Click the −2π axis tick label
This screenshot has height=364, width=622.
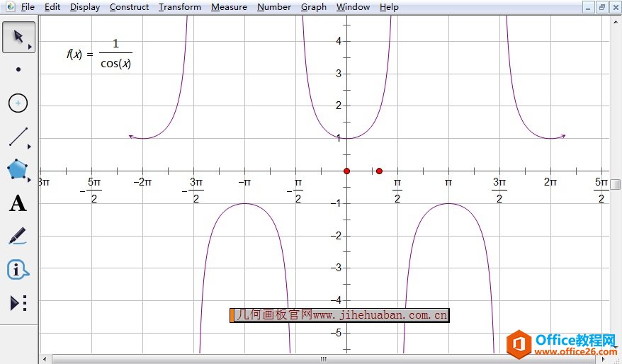[x=143, y=183]
